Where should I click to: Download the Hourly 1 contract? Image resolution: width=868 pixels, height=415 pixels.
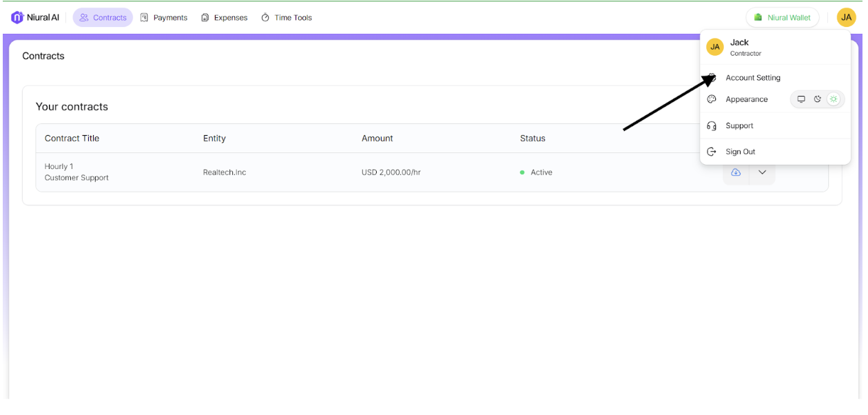736,172
